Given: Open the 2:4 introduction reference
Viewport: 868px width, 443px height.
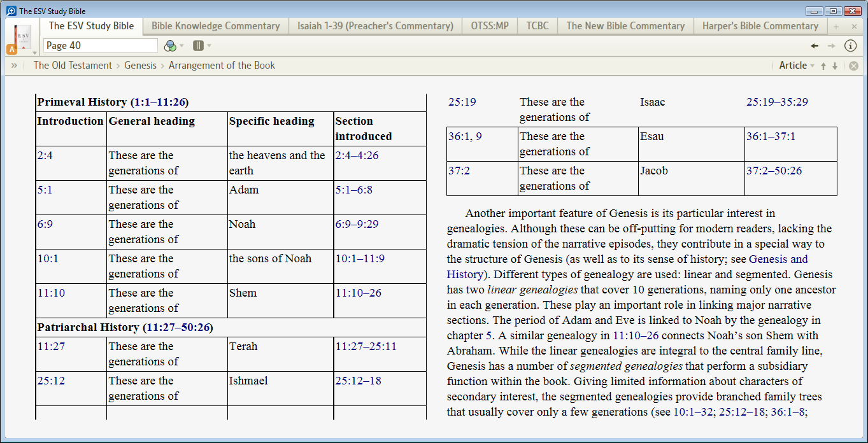Looking at the screenshot, I should [x=45, y=155].
